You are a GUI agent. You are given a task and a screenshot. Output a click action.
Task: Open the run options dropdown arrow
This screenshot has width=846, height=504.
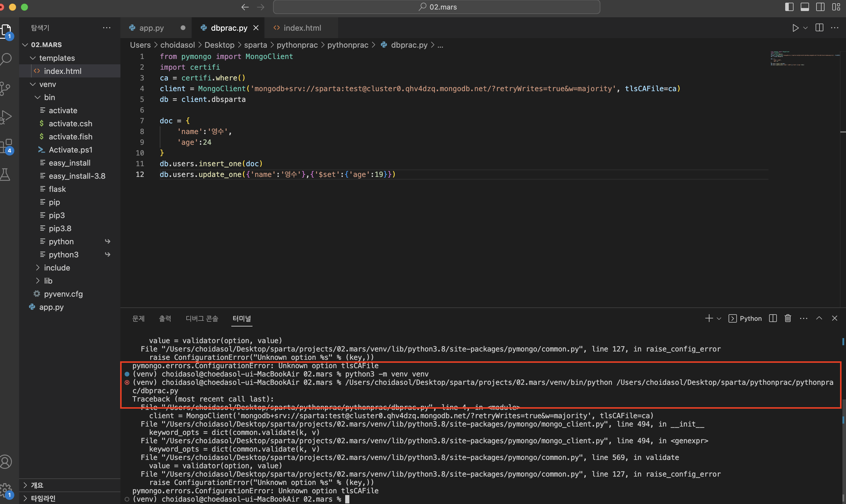tap(805, 28)
